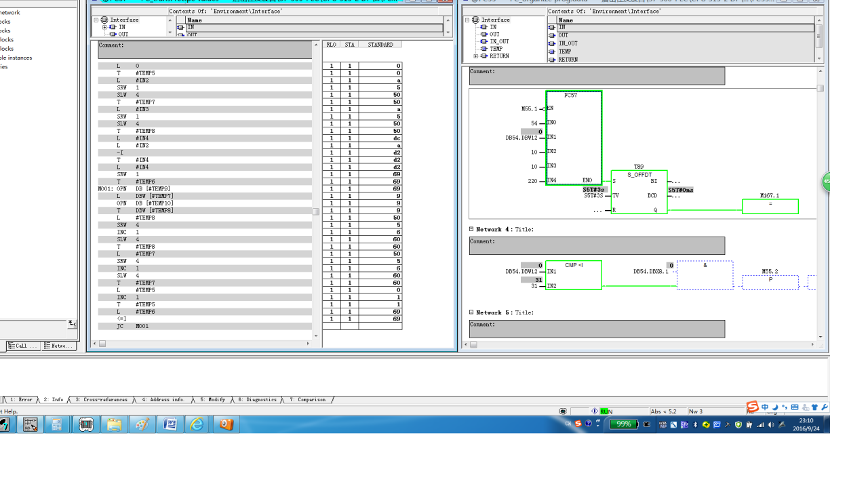Click the clock showing 23:10
Screen dimensions: 868x488
point(806,421)
